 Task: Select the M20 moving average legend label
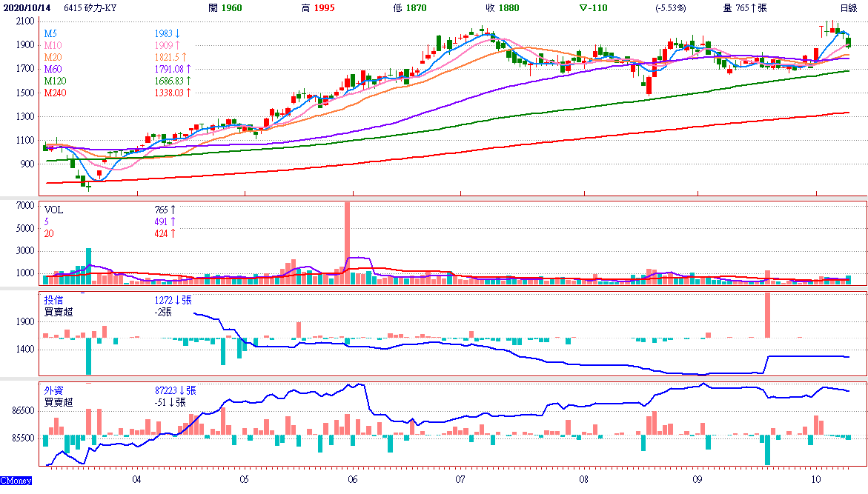click(52, 58)
